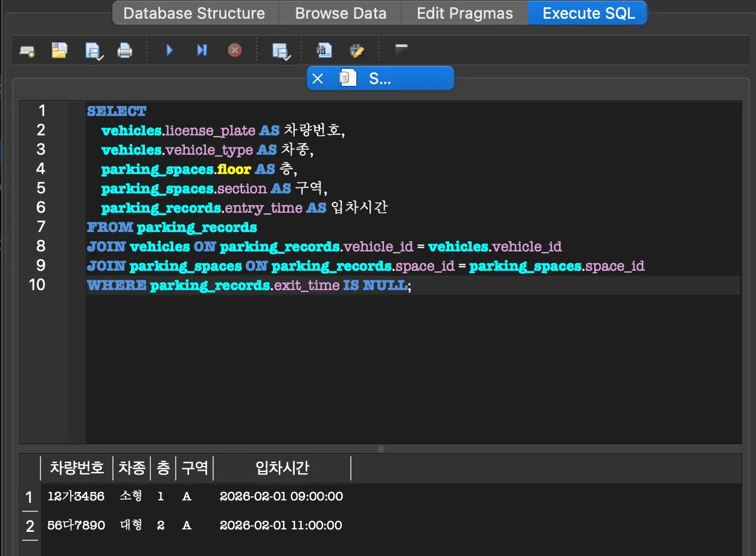756x556 pixels.
Task: Open the export results icon
Action: (x=323, y=50)
